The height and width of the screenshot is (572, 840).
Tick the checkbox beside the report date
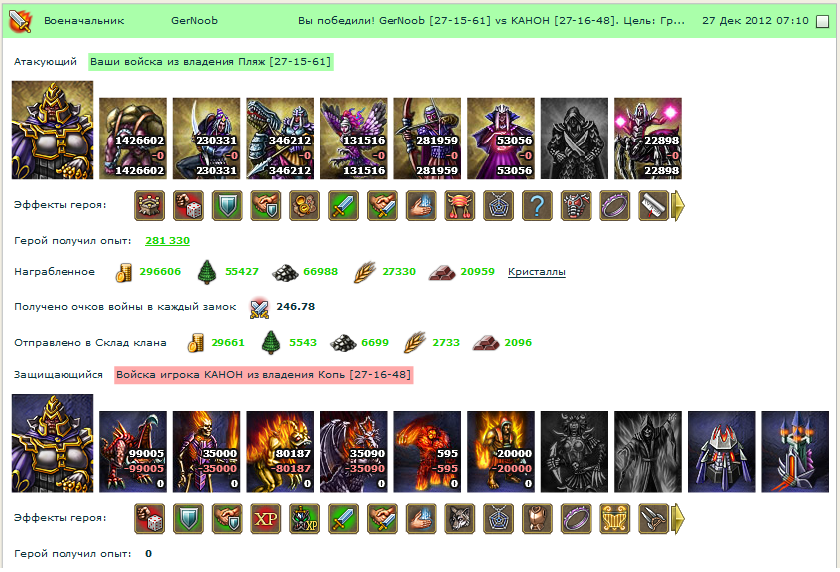click(x=822, y=21)
